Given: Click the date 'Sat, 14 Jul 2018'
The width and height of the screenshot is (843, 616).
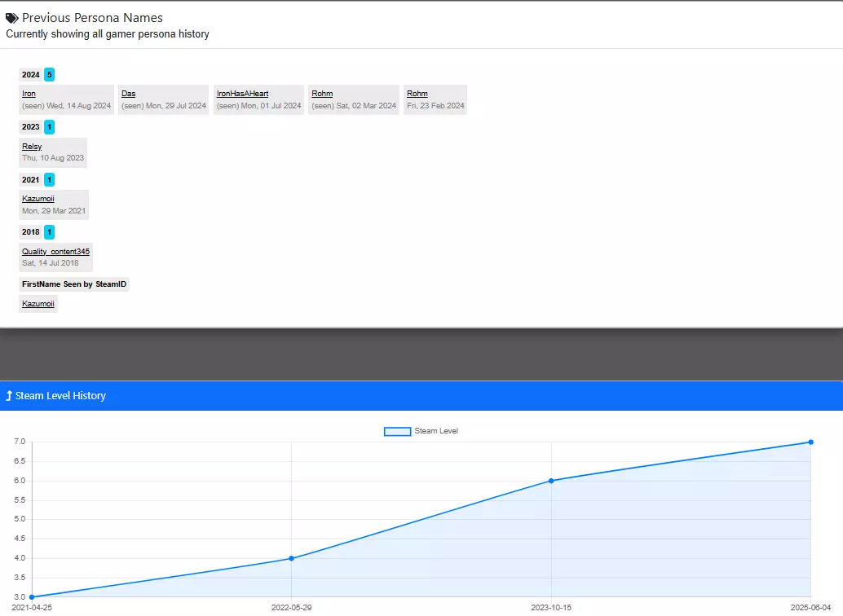Looking at the screenshot, I should [x=51, y=263].
